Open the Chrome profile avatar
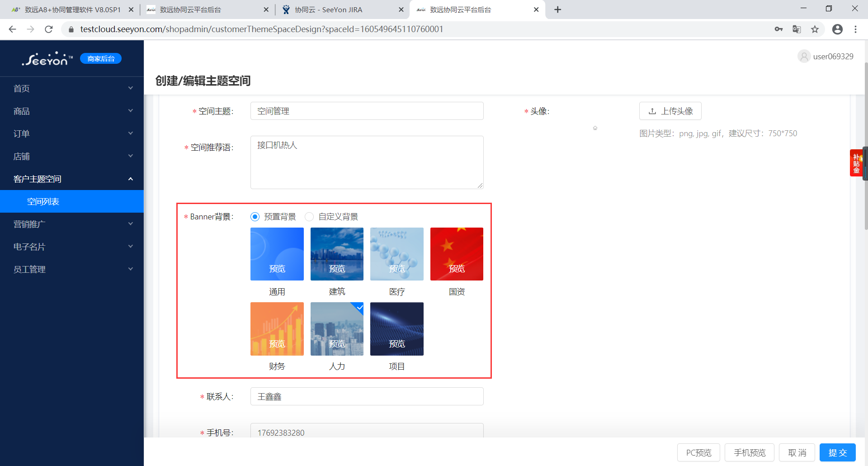 click(x=837, y=29)
